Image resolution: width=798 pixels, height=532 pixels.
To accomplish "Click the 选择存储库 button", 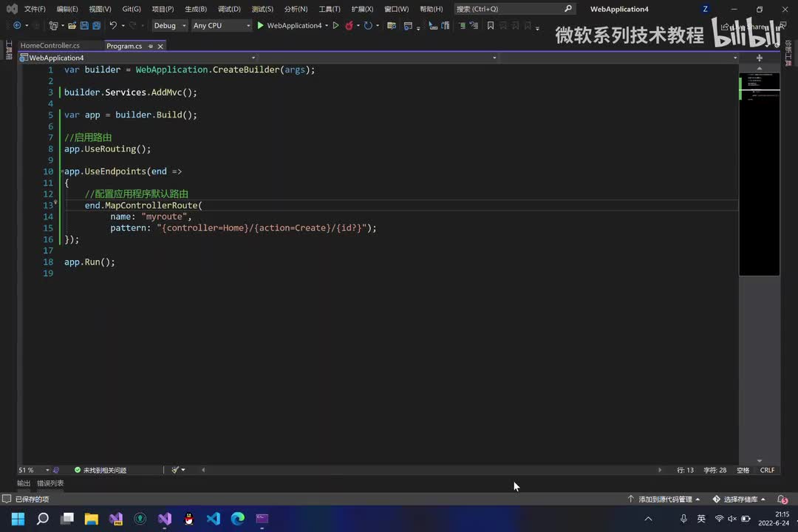I will click(739, 499).
